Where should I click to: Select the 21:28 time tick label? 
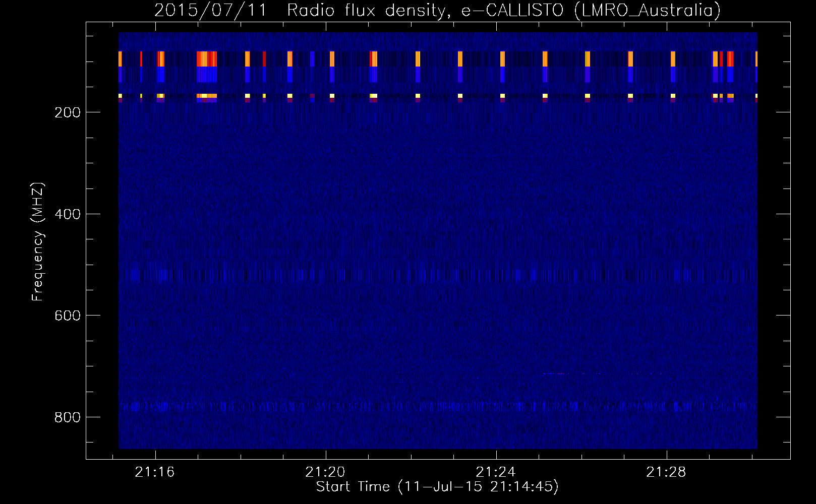tap(666, 472)
